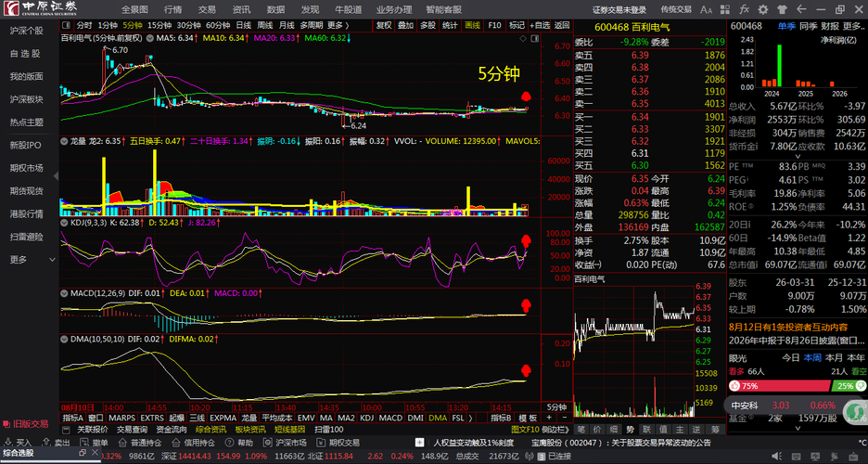Click the chart window toggle icon before 分时
The image size is (868, 464).
point(66,25)
